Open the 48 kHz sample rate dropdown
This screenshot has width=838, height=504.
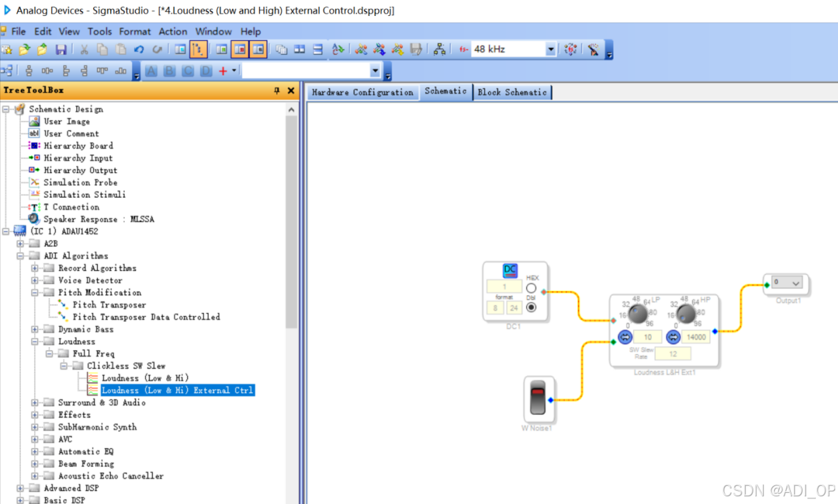click(x=551, y=49)
